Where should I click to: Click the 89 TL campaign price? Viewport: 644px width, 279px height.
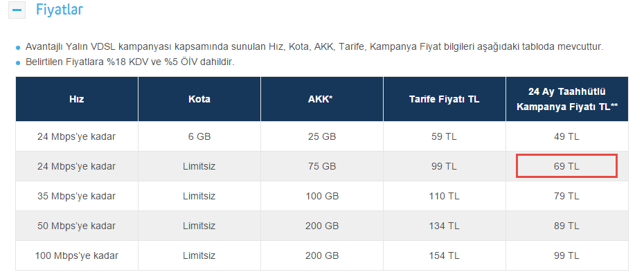point(567,226)
